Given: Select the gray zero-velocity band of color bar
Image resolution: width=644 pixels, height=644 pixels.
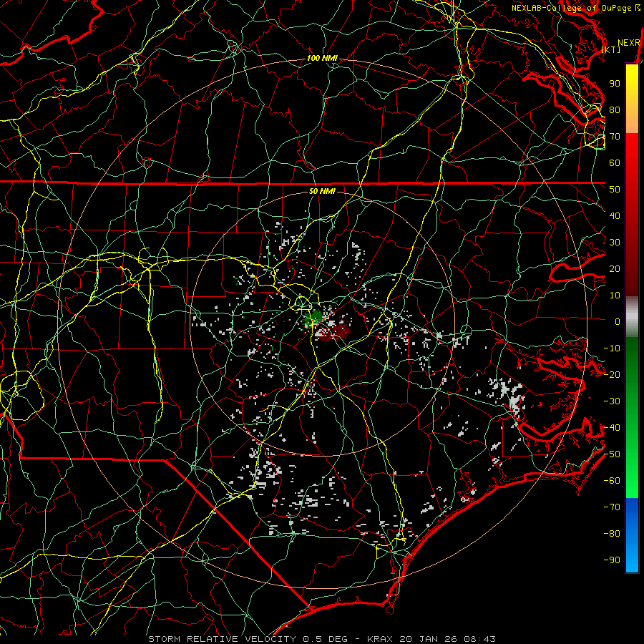Looking at the screenshot, I should point(632,317).
